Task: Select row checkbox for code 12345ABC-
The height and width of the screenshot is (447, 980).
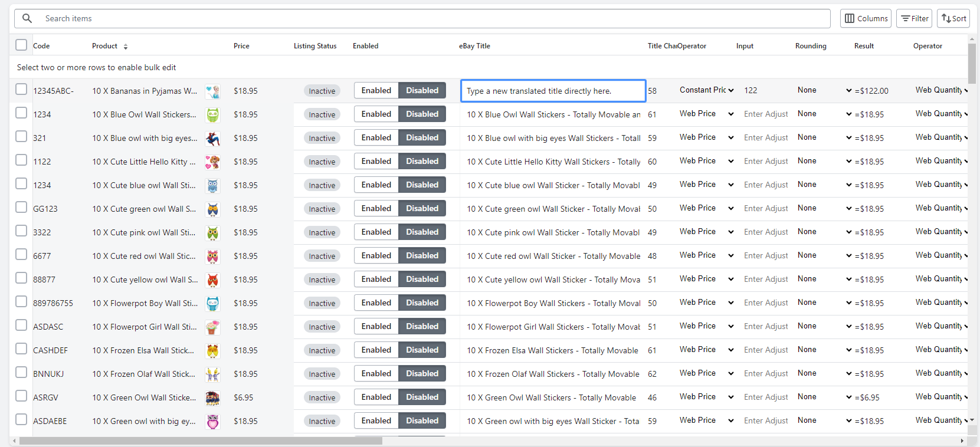Action: [21, 89]
